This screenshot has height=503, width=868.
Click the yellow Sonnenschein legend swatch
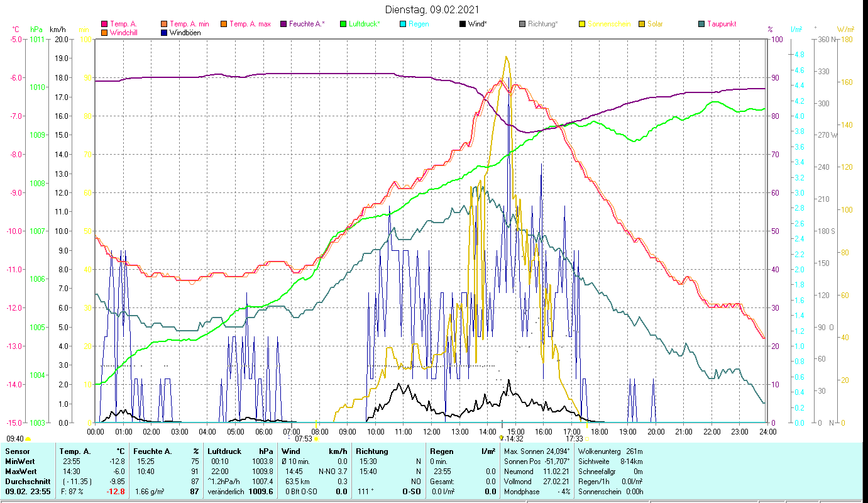(582, 24)
